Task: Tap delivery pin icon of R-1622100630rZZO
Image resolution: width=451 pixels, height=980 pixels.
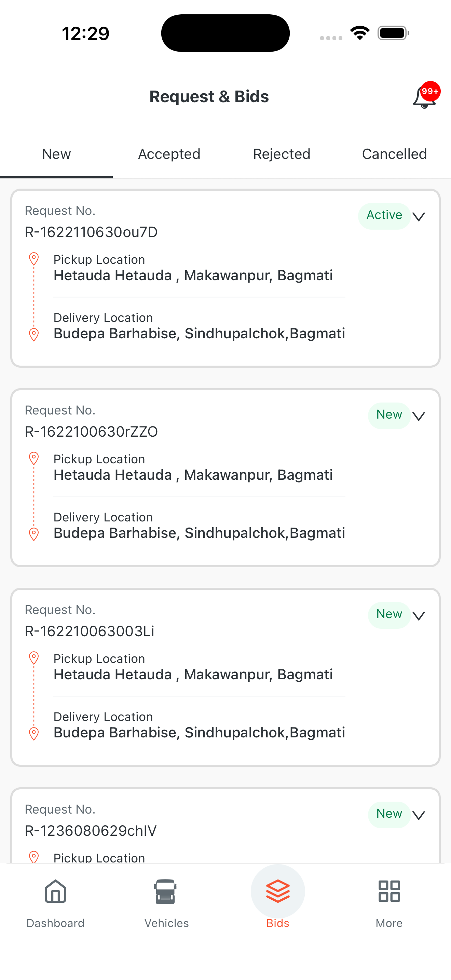Action: click(x=34, y=534)
